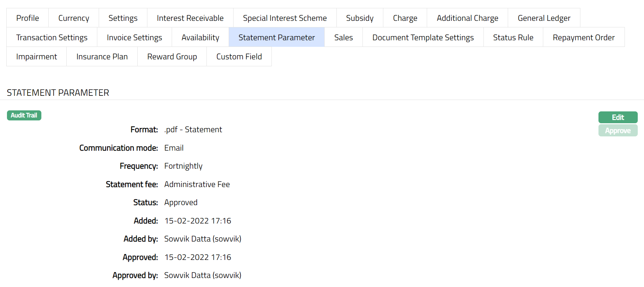Select the Statement Parameter tab

point(277,37)
